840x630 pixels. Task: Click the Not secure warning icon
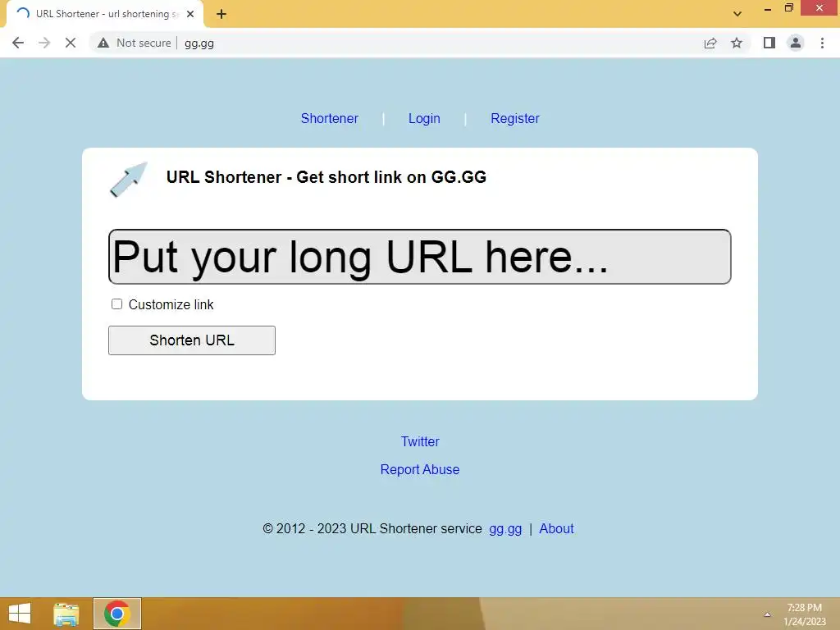(x=103, y=43)
